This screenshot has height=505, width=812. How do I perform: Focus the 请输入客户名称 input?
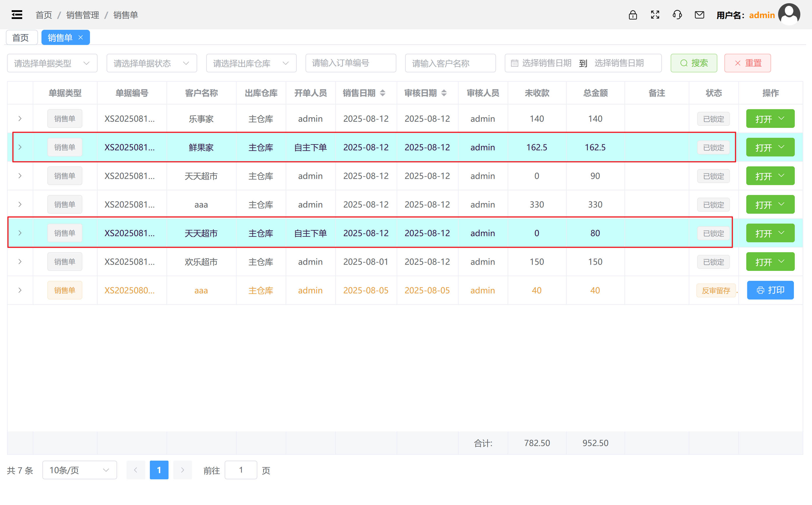[450, 63]
